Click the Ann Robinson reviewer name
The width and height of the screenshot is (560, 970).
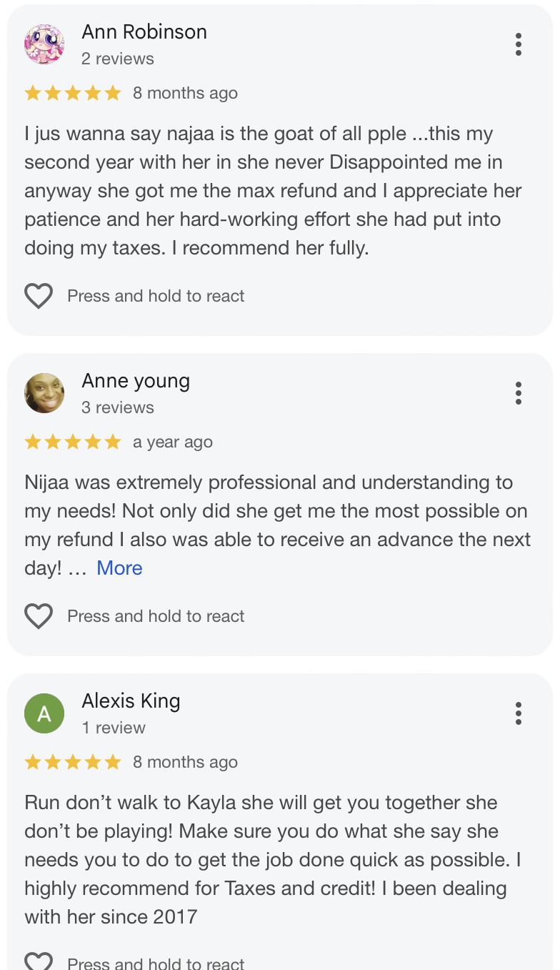[x=144, y=32]
